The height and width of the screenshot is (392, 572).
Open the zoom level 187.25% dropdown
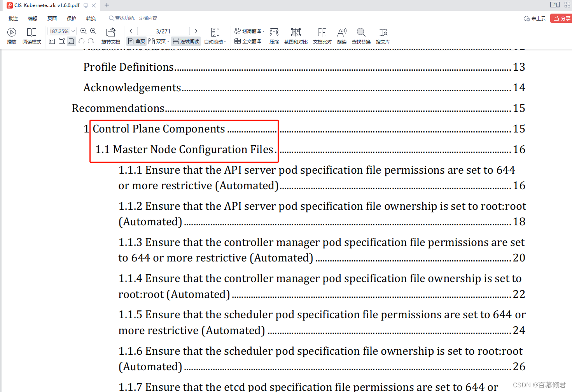tap(73, 31)
